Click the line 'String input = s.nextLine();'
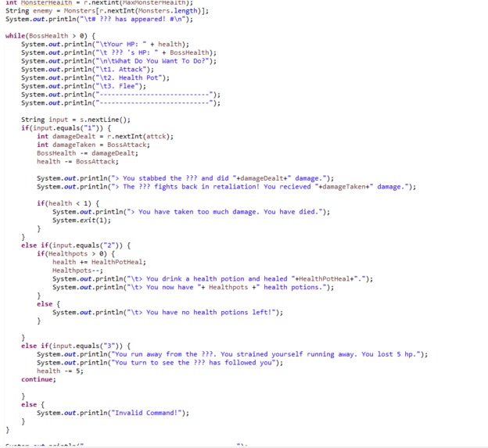 tap(76, 120)
